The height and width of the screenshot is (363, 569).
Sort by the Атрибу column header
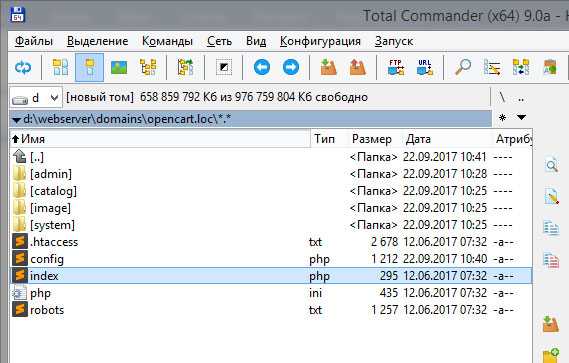pos(513,139)
